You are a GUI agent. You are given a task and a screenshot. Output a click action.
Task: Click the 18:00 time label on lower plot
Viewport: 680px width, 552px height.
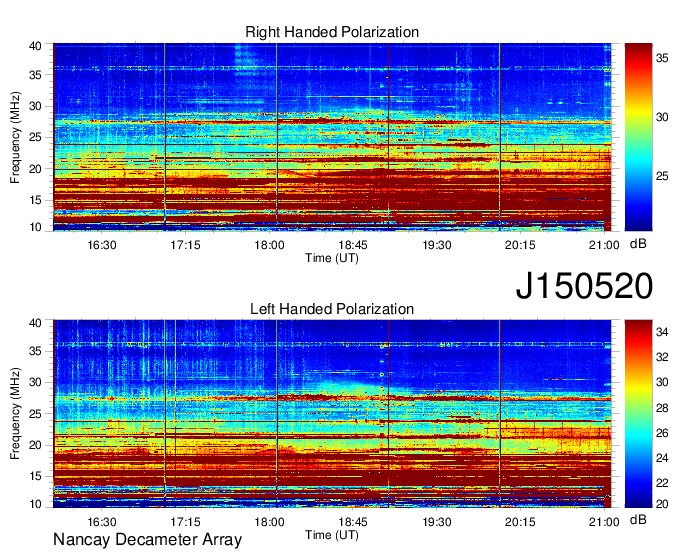(269, 522)
